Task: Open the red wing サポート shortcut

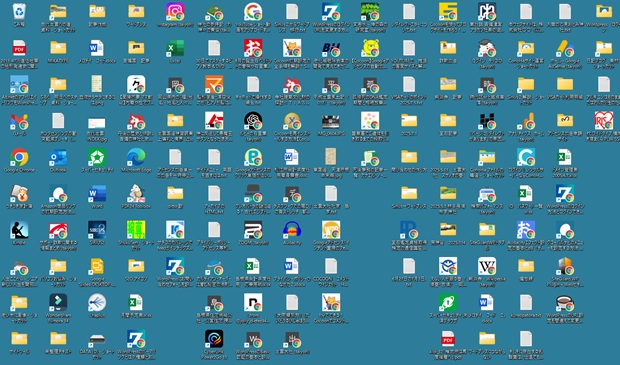Action: [x=58, y=230]
